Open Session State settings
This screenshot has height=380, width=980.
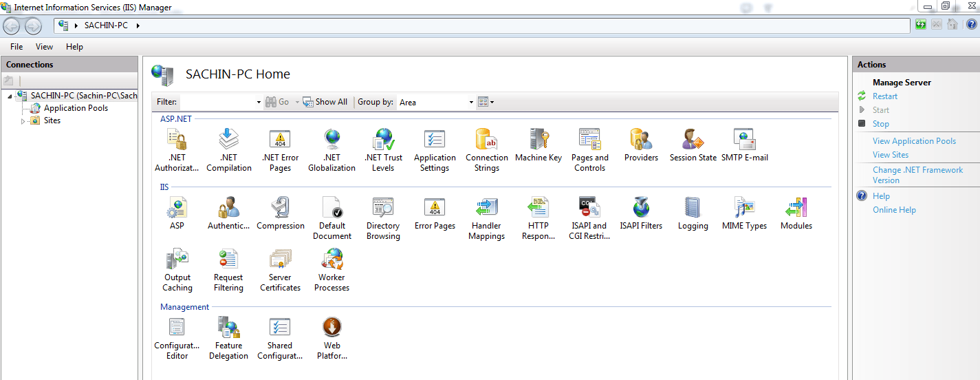(x=693, y=145)
